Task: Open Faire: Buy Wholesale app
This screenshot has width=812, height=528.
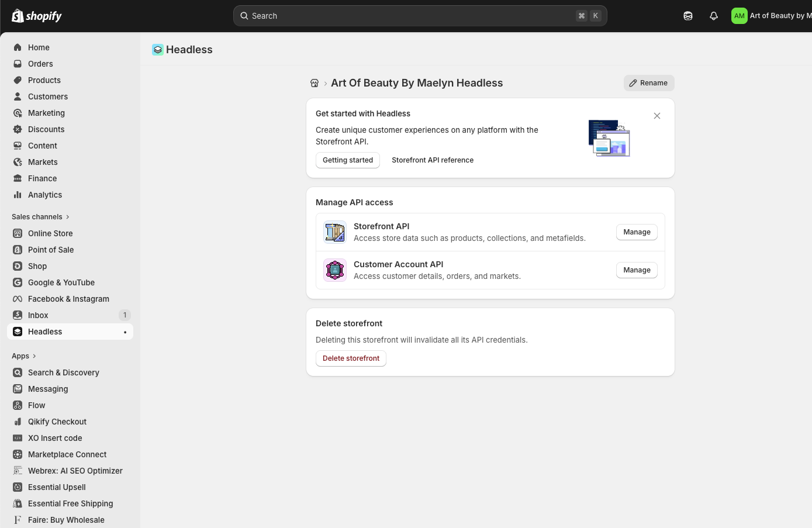Action: tap(70, 520)
